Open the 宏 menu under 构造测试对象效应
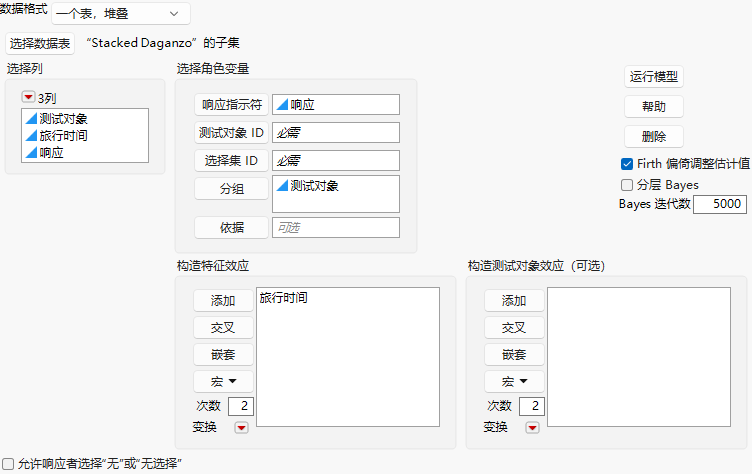This screenshot has width=752, height=474. (x=514, y=382)
